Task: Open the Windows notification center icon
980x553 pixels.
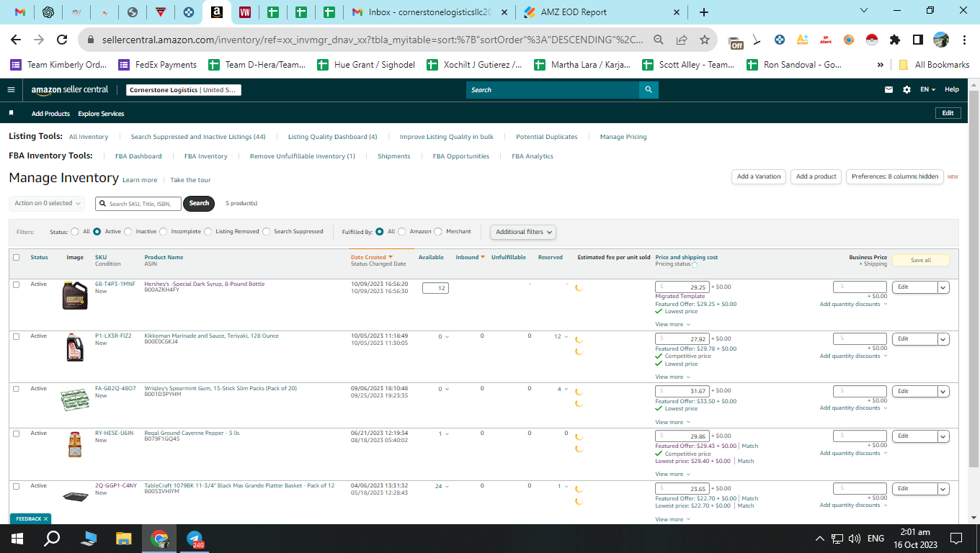Action: pos(956,538)
